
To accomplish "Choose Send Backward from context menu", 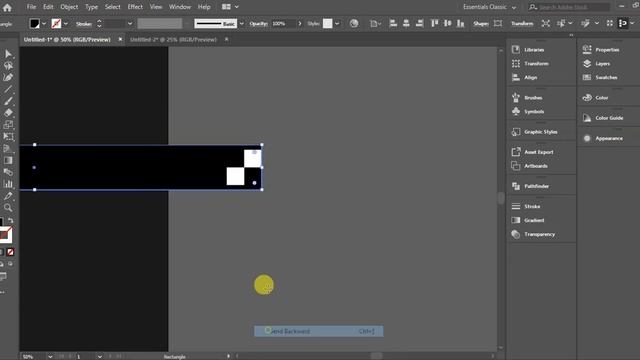I will click(318, 331).
